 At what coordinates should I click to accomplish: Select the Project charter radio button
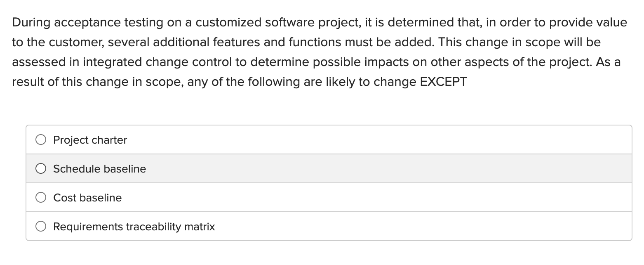coord(41,140)
